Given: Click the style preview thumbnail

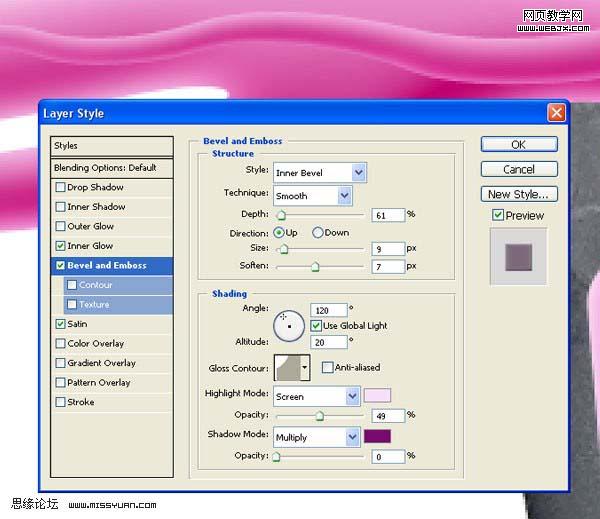Looking at the screenshot, I should pyautogui.click(x=518, y=257).
